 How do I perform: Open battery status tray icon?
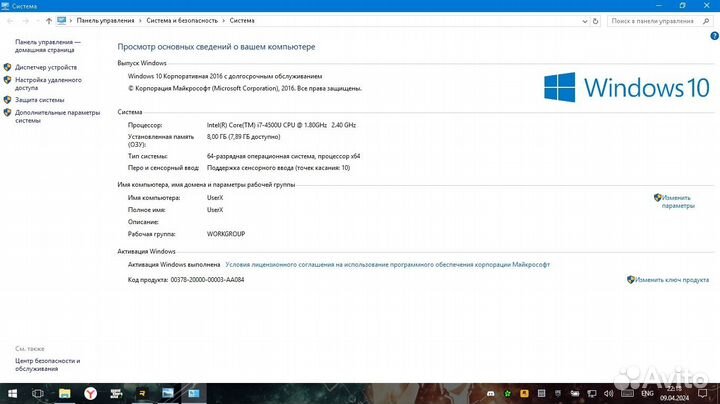coord(574,393)
